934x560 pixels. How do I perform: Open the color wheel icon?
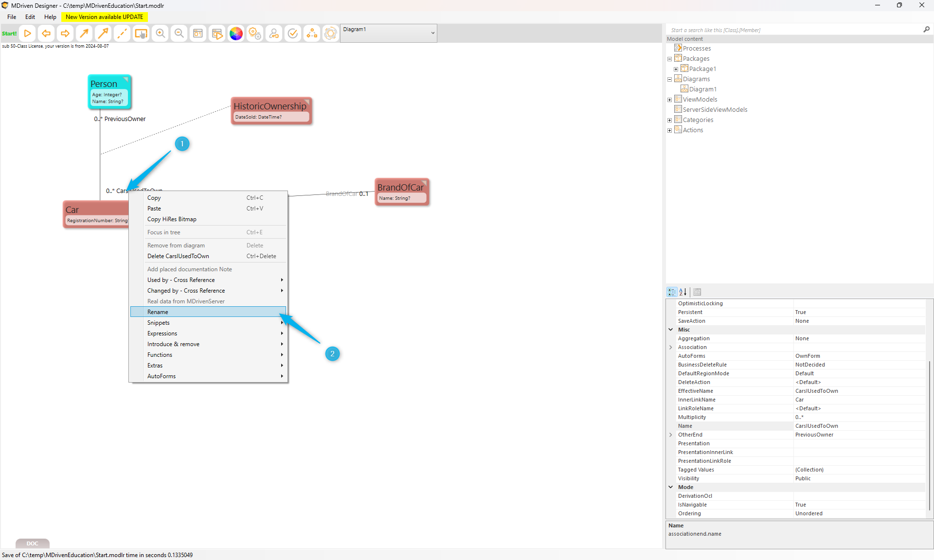click(236, 34)
